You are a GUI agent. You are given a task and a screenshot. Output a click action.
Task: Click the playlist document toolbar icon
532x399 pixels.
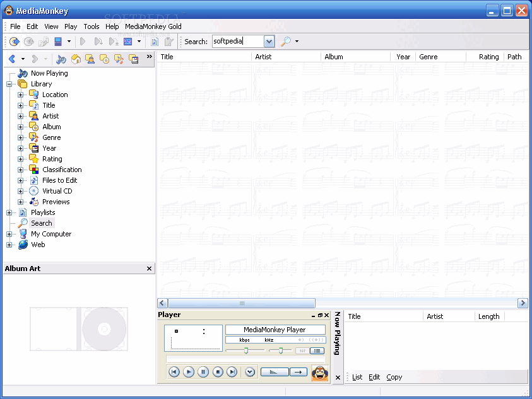[155, 42]
